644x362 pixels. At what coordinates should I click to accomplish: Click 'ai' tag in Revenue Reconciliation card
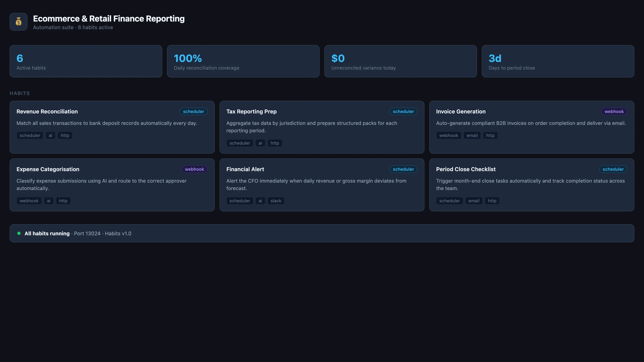(x=51, y=135)
